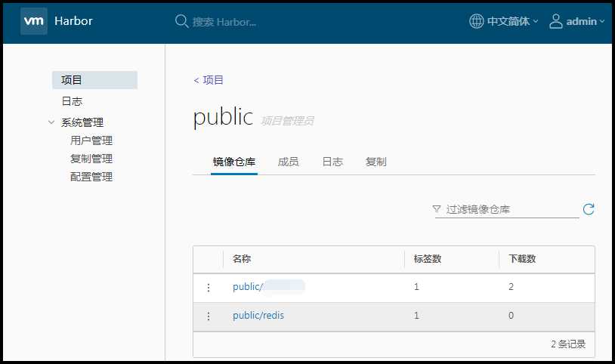Refresh the repository list

pos(589,209)
